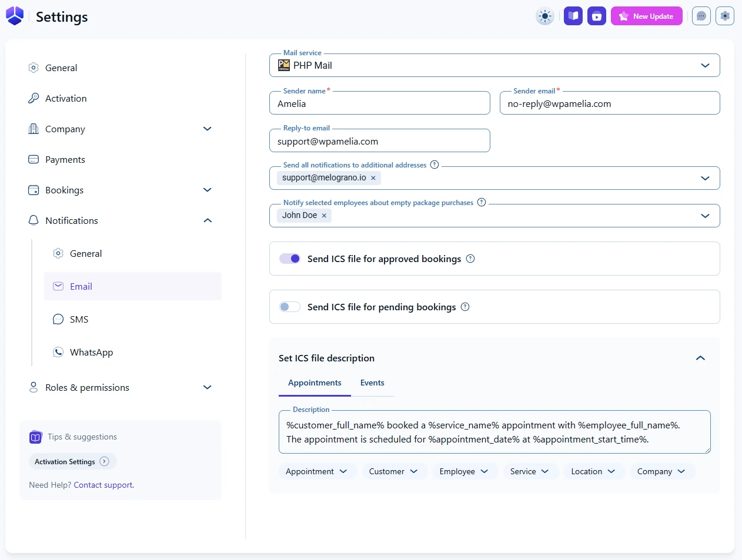The height and width of the screenshot is (560, 742).
Task: Click the video tutorials icon in header
Action: pos(596,16)
